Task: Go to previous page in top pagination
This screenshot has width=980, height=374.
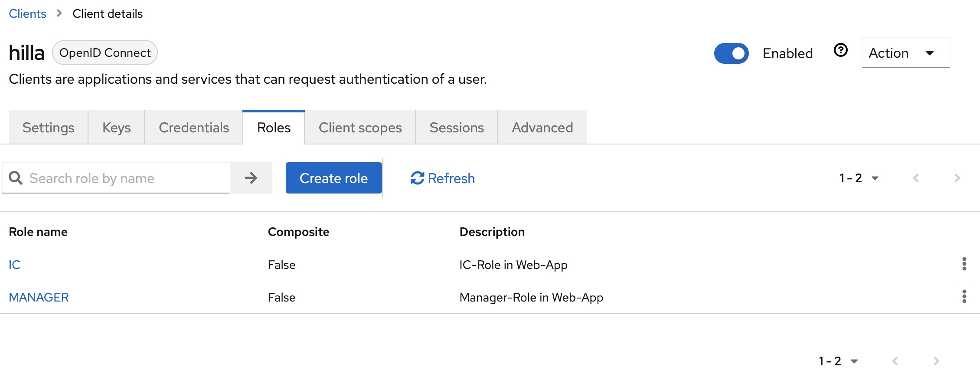Action: click(916, 178)
